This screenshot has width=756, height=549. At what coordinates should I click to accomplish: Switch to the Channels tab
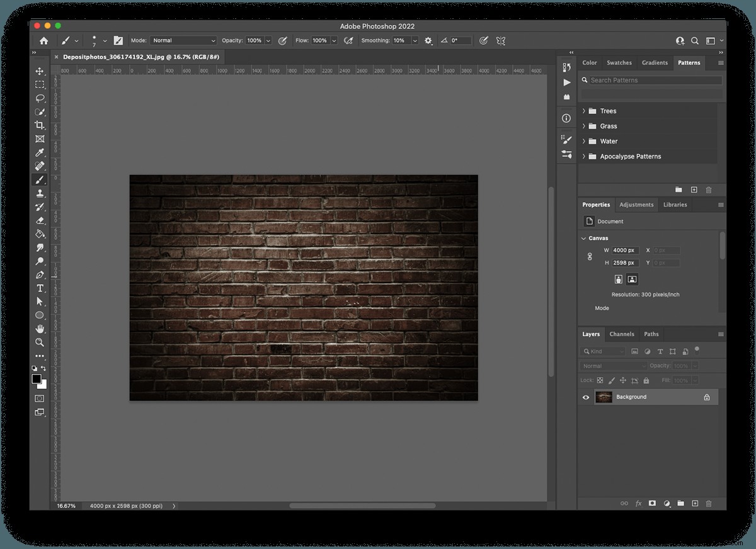pyautogui.click(x=622, y=334)
